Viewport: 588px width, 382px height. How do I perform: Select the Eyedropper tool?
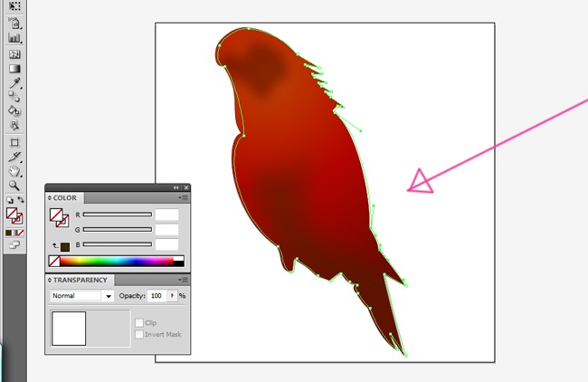tap(14, 82)
